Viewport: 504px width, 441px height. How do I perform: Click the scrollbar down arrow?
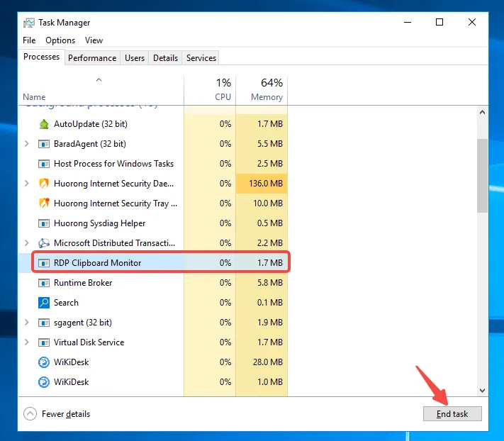[x=482, y=391]
